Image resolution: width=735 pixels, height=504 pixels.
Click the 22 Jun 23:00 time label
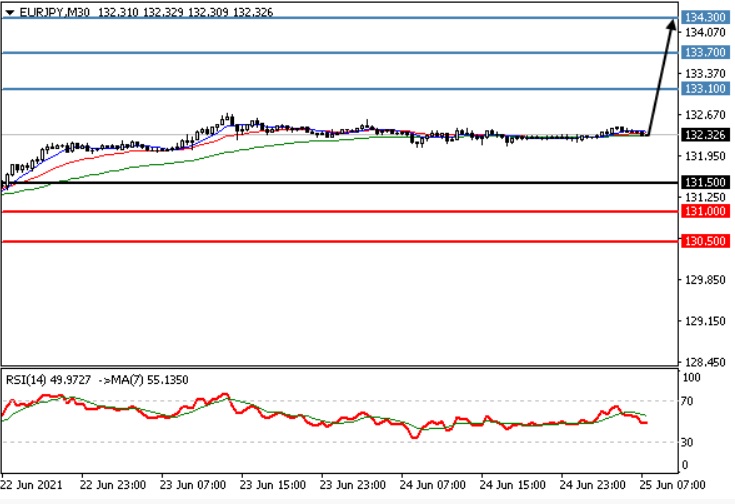click(113, 485)
